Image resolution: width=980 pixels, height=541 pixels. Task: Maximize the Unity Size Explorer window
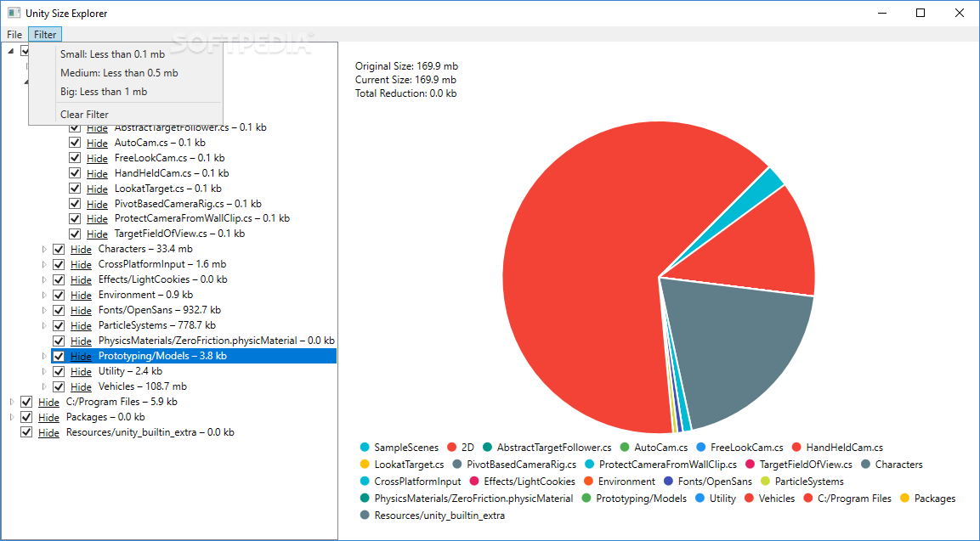tap(921, 13)
